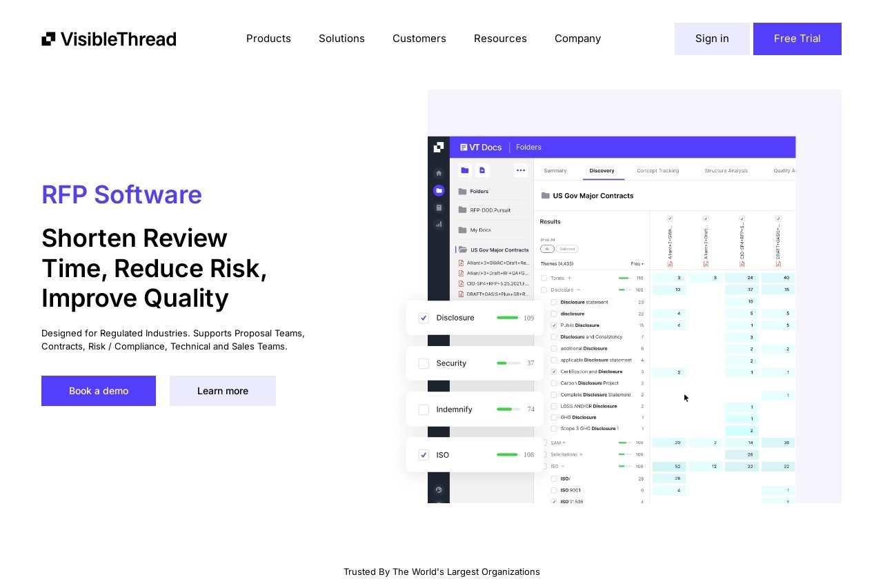Check the Security checkbox in floating card

[424, 363]
